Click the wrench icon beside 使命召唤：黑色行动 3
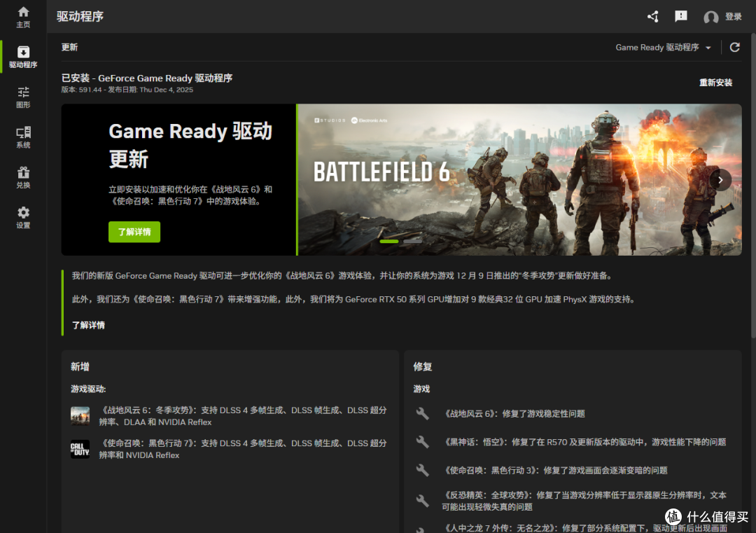Image resolution: width=756 pixels, height=533 pixels. (x=422, y=470)
